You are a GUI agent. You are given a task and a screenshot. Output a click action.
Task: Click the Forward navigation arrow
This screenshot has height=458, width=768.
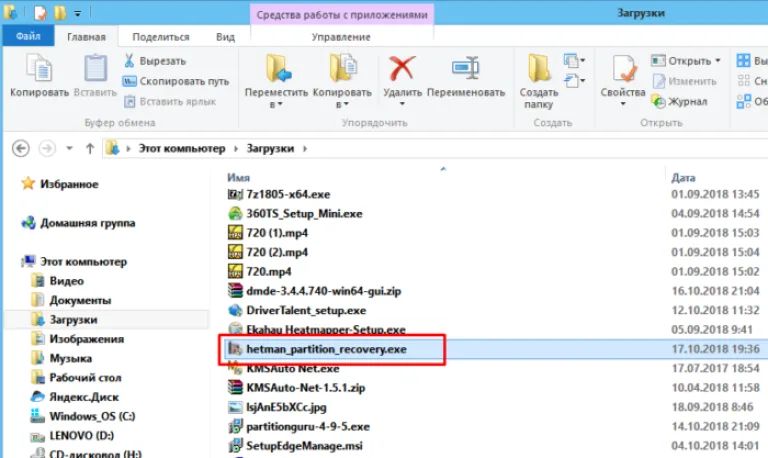pyautogui.click(x=47, y=148)
